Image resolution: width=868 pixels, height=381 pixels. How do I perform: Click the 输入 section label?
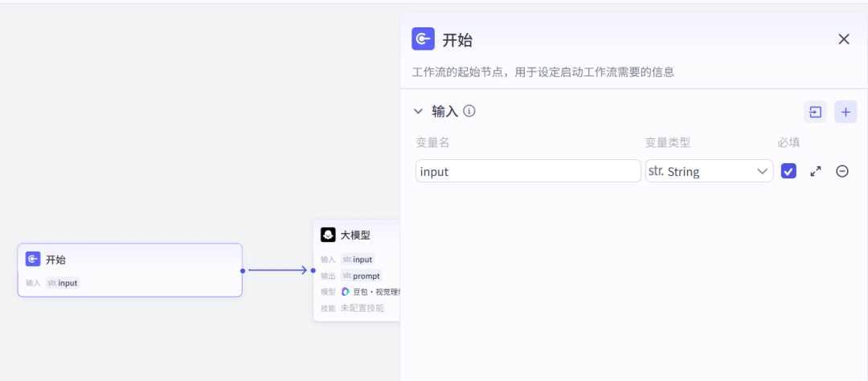(445, 111)
